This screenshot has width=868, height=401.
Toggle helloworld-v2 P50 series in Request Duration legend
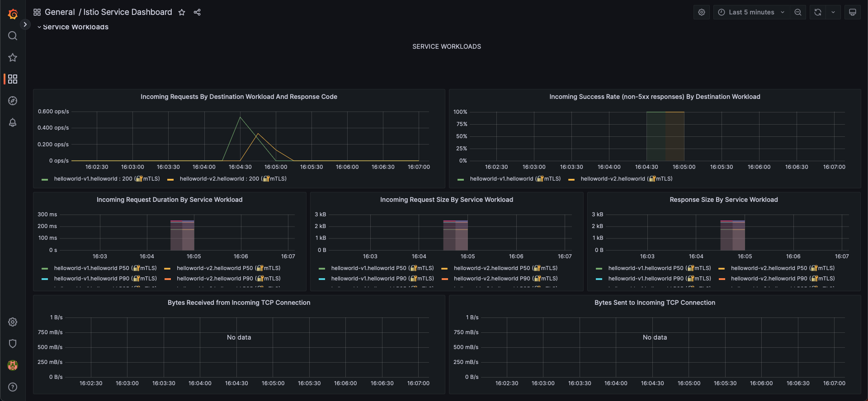(x=228, y=268)
